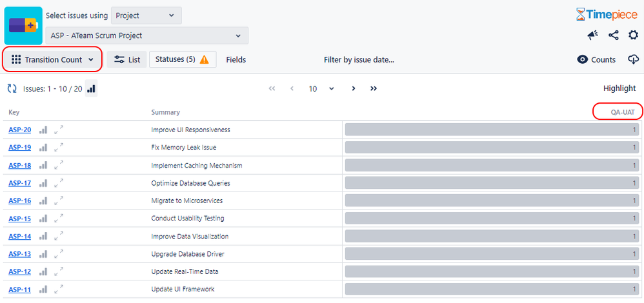Screen dimensions: 644x303
Task: Click the Summary column header
Action: click(x=166, y=112)
